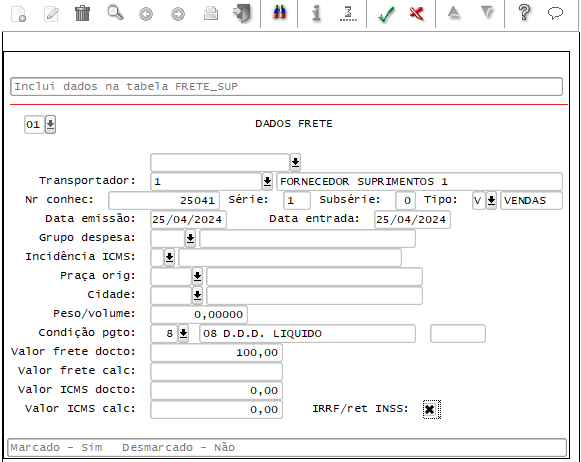581x462 pixels.
Task: Click the Valor ICMS calc field
Action: 216,410
